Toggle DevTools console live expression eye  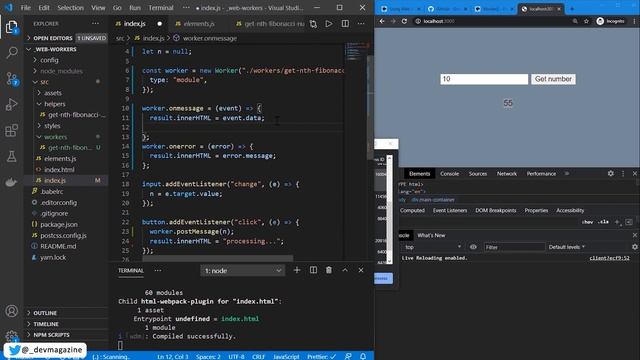pyautogui.click(x=473, y=247)
